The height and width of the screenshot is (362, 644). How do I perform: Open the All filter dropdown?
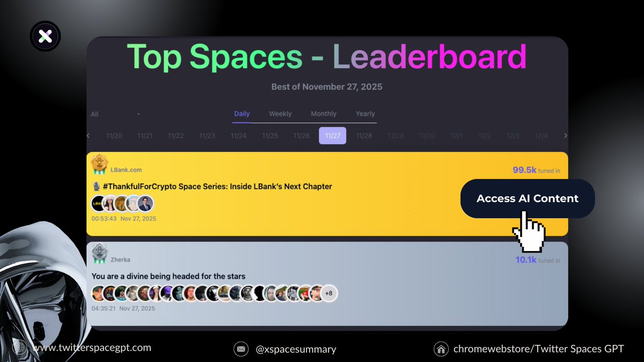click(x=116, y=114)
